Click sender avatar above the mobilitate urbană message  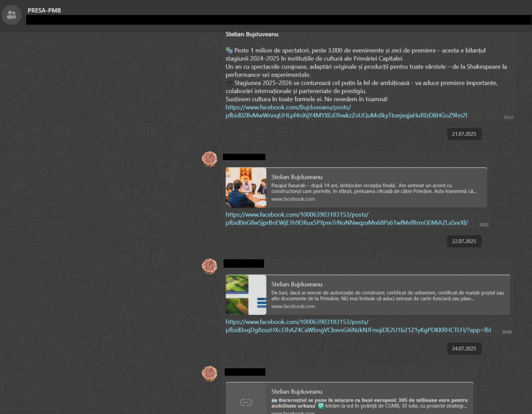pyautogui.click(x=209, y=374)
